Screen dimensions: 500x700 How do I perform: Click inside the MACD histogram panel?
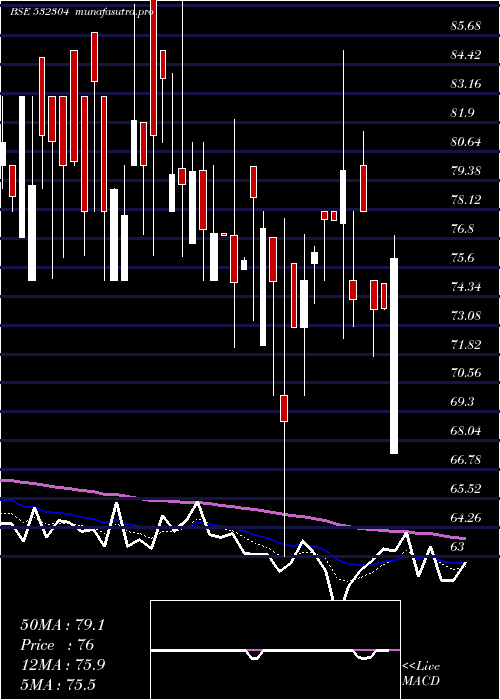pos(275,650)
